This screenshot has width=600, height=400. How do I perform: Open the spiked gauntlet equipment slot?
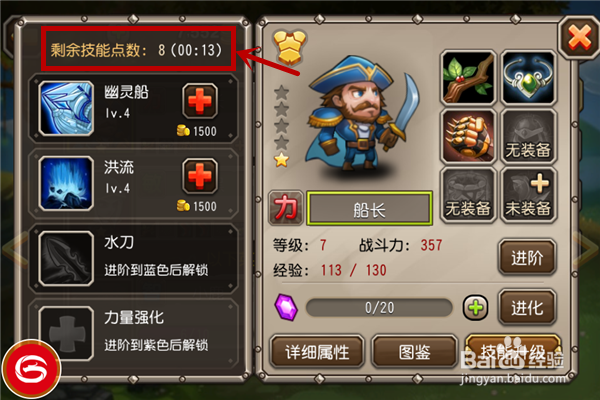coord(468,136)
